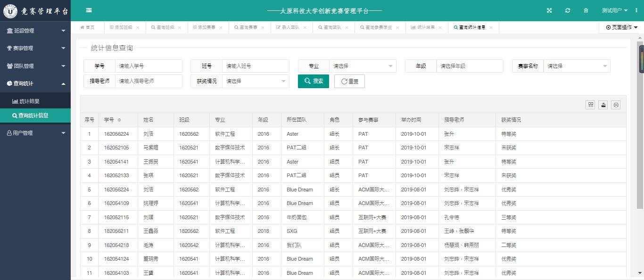Close the 添加班级 tab
Image resolution: width=644 pixels, height=280 pixels.
138,28
